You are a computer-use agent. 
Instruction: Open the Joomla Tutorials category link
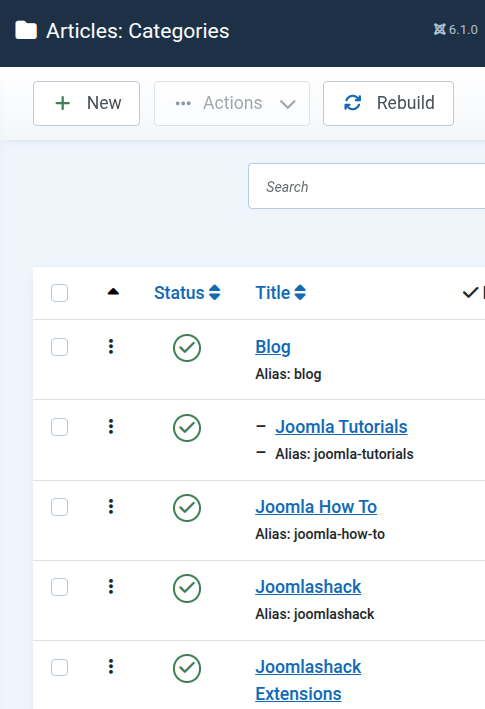click(341, 427)
